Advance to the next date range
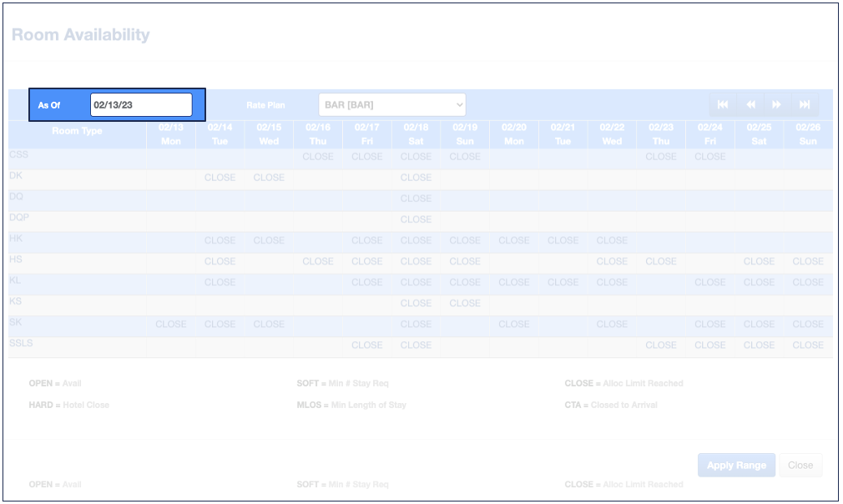This screenshot has height=504, width=843. pyautogui.click(x=777, y=104)
